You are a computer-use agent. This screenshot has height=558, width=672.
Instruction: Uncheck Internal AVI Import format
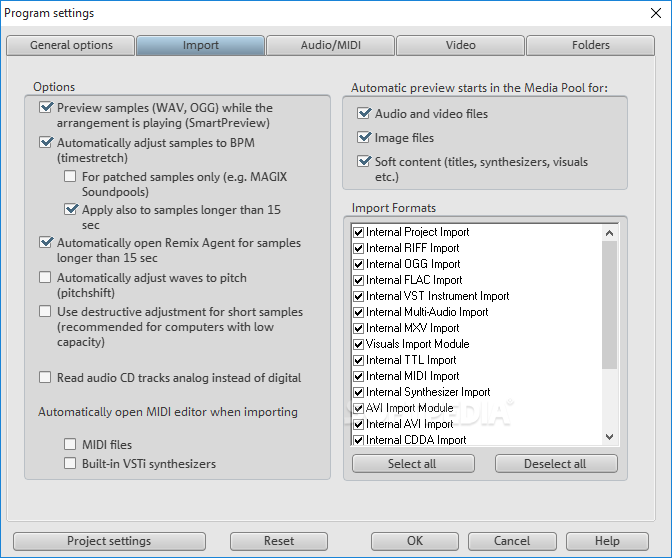[x=358, y=424]
